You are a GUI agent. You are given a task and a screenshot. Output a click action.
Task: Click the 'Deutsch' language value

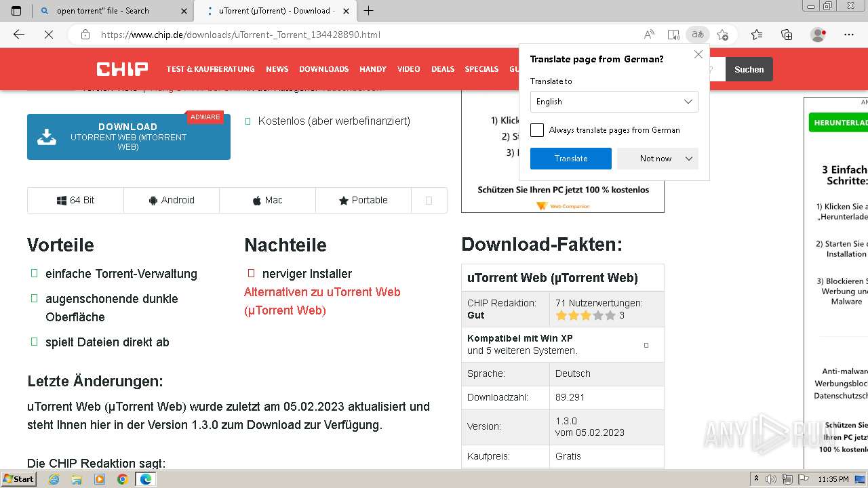(x=573, y=373)
